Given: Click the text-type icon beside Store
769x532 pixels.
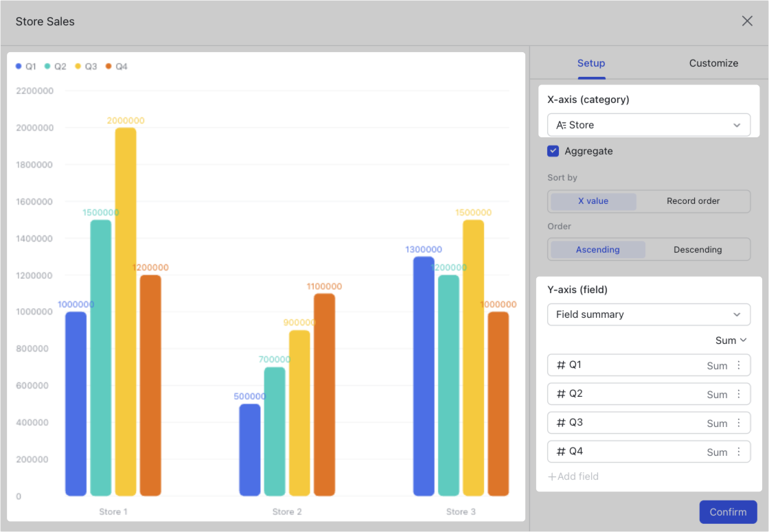Looking at the screenshot, I should point(561,126).
